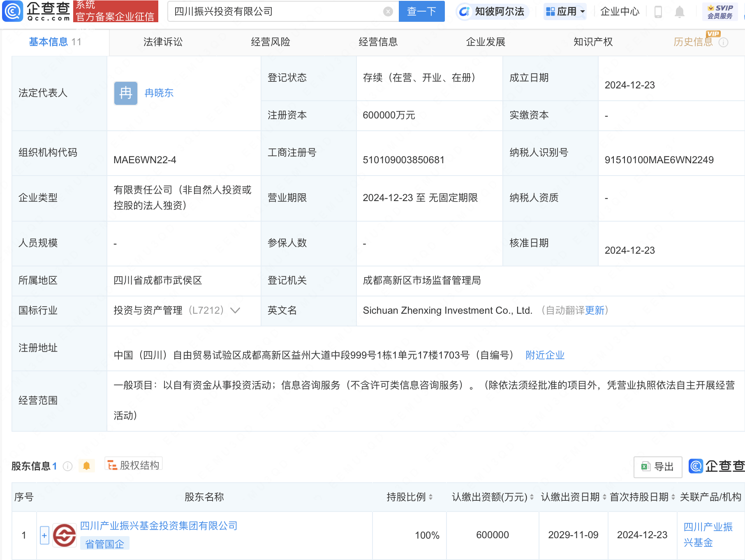The width and height of the screenshot is (745, 560).
Task: Click the info icon beside 历史信息
Action: coord(723,42)
